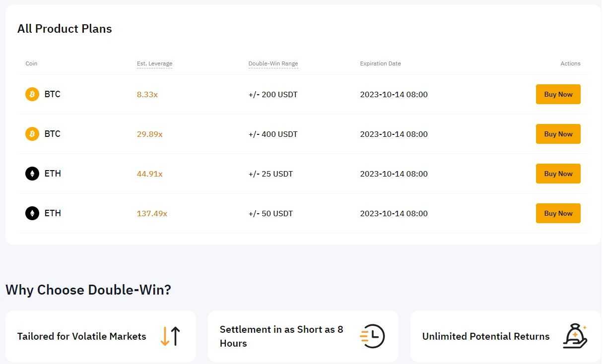Click the ETH icon in the 137.49x row
The height and width of the screenshot is (364, 603).
pos(32,213)
